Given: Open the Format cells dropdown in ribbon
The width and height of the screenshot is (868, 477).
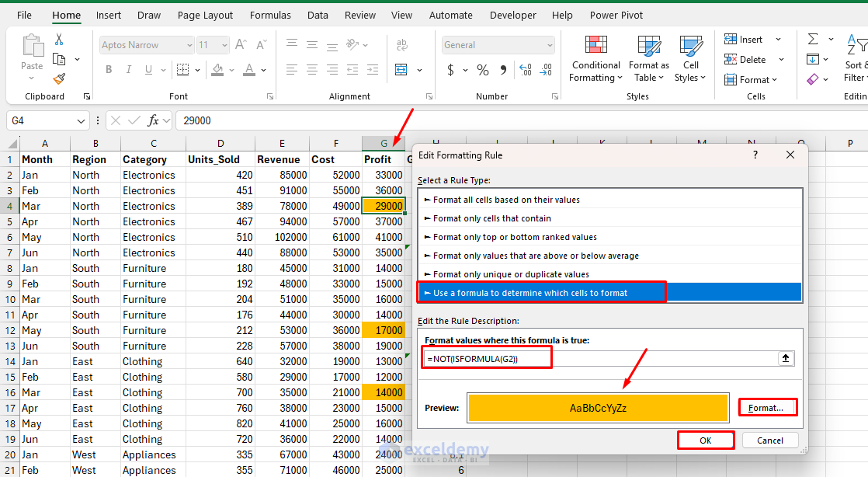Looking at the screenshot, I should [x=751, y=80].
